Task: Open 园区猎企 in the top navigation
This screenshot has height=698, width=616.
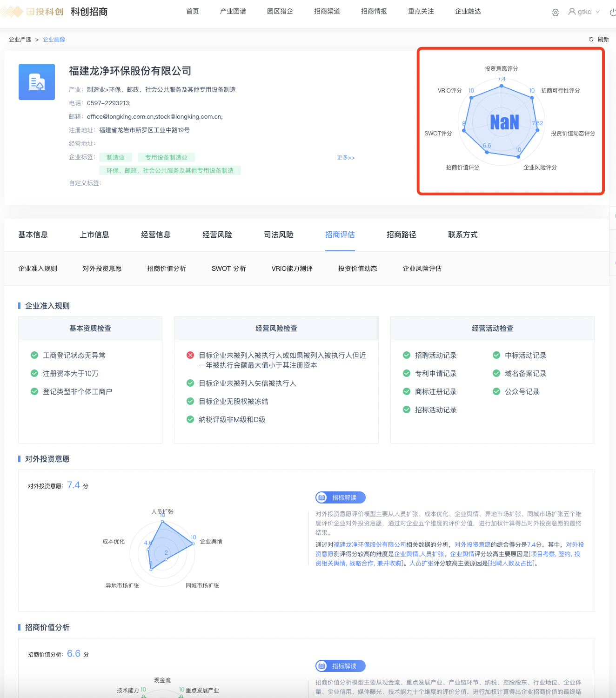Action: [x=280, y=12]
